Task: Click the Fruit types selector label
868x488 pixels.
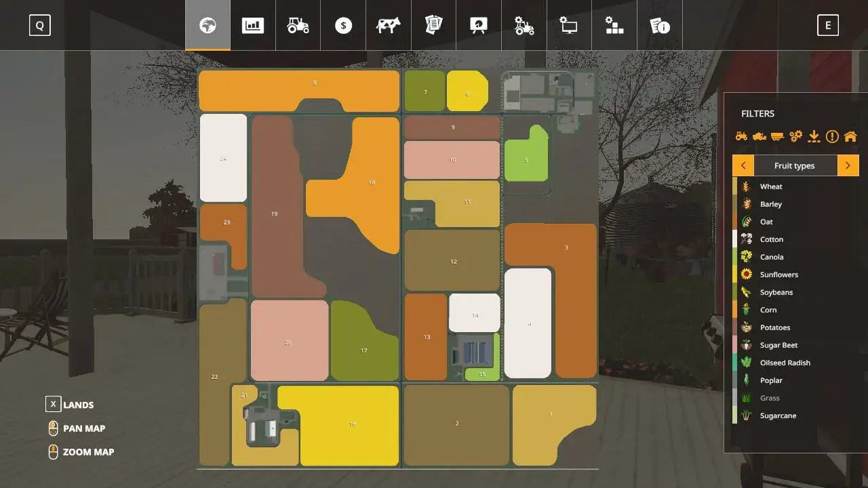Action: pyautogui.click(x=795, y=165)
